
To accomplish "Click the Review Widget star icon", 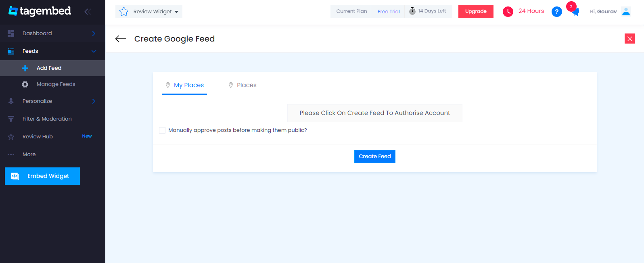I will [124, 12].
